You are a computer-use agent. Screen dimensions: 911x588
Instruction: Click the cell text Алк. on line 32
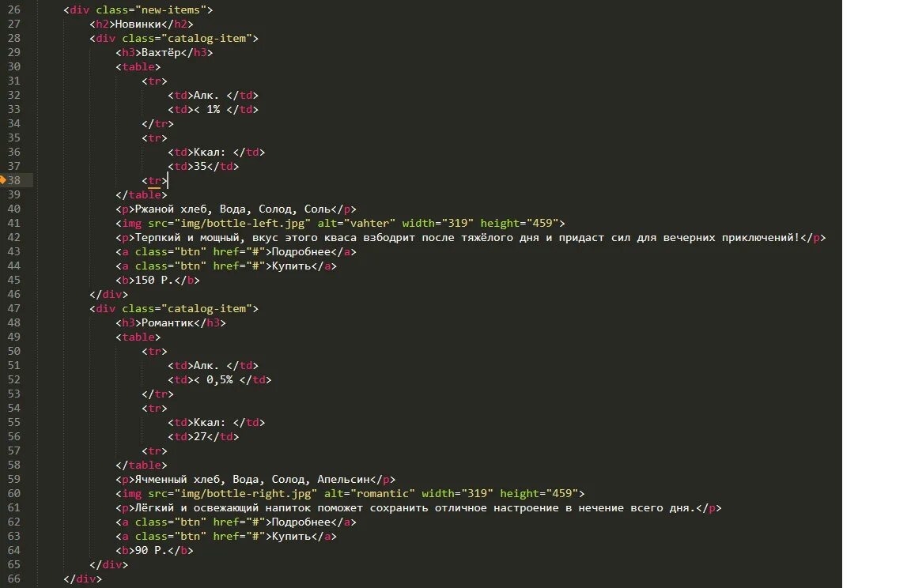pyautogui.click(x=206, y=95)
